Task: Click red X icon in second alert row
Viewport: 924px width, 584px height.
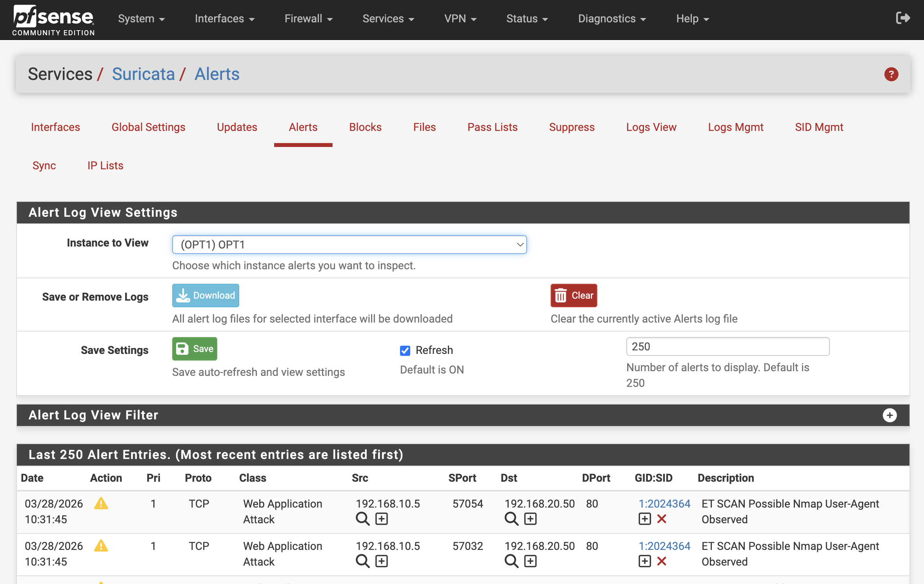Action: coord(662,561)
